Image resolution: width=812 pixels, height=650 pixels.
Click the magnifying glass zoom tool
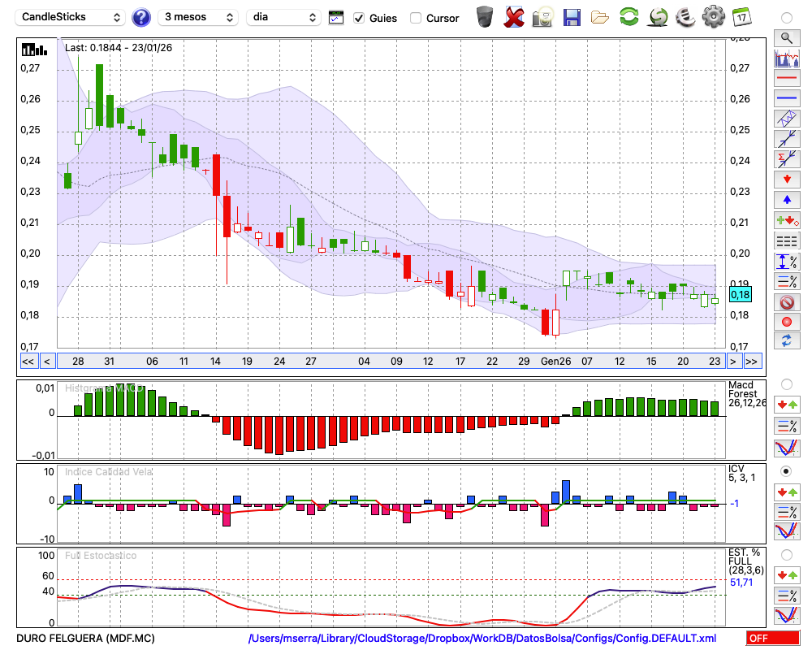point(786,37)
